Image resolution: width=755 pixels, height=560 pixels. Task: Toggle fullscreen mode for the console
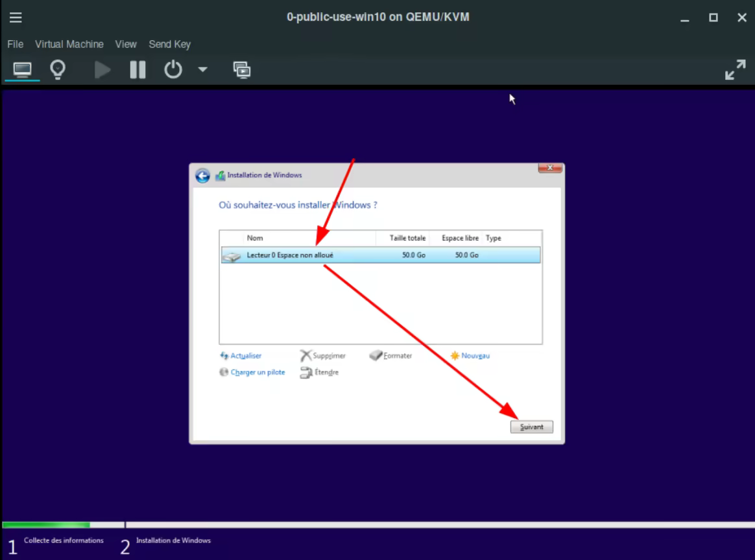pyautogui.click(x=735, y=69)
